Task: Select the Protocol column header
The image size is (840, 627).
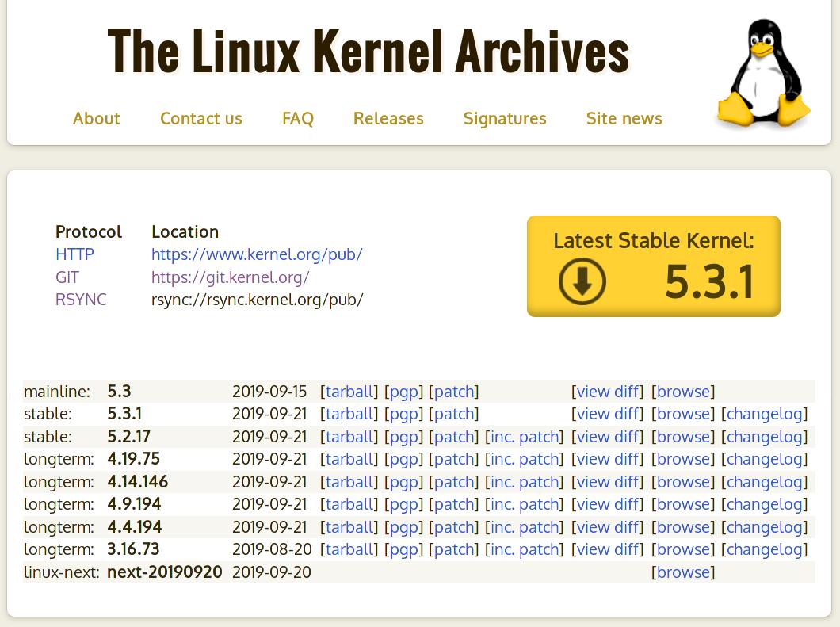Action: [x=89, y=231]
